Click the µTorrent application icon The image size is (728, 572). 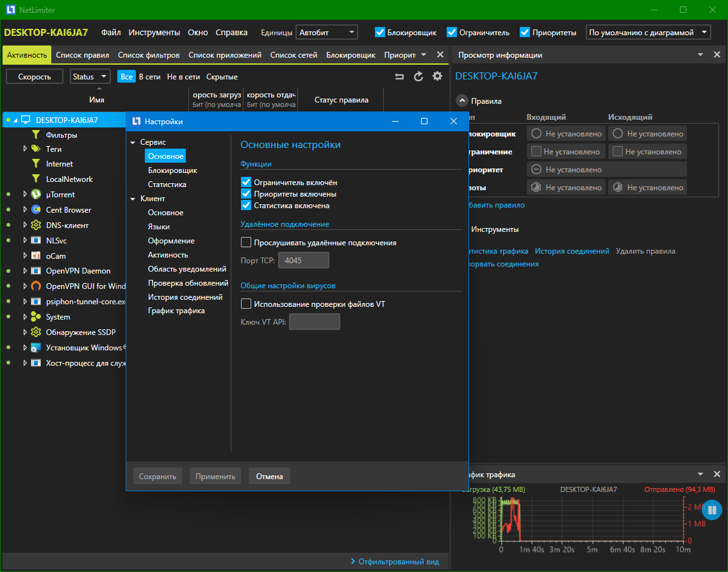tap(36, 195)
